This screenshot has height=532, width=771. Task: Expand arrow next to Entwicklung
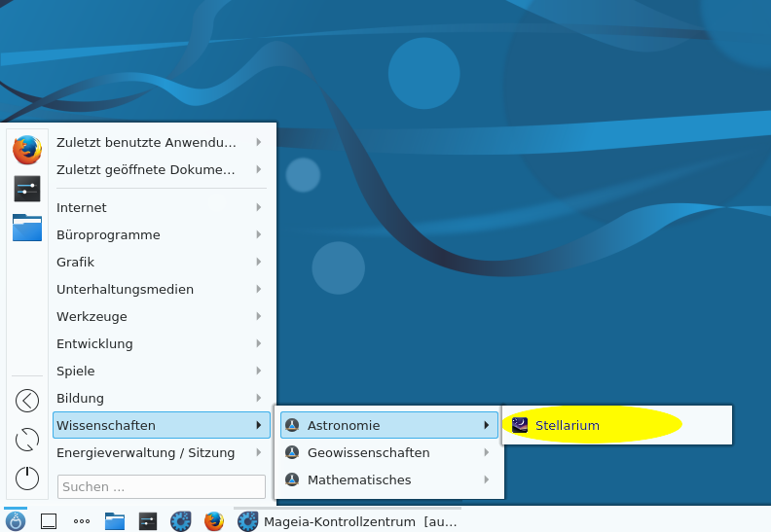259,343
